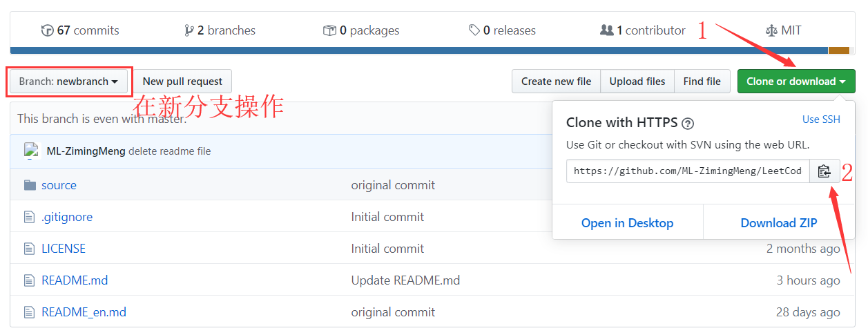
Task: Open the Branch: newbranch dropdown
Action: pyautogui.click(x=68, y=82)
